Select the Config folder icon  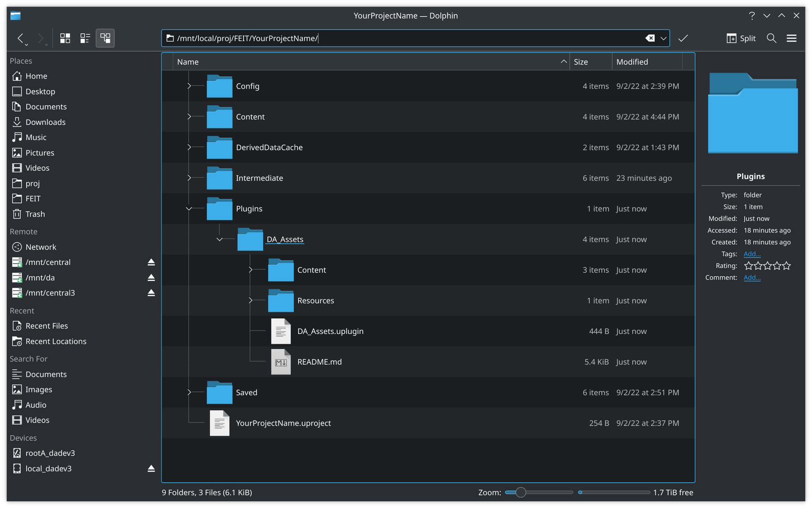[219, 86]
